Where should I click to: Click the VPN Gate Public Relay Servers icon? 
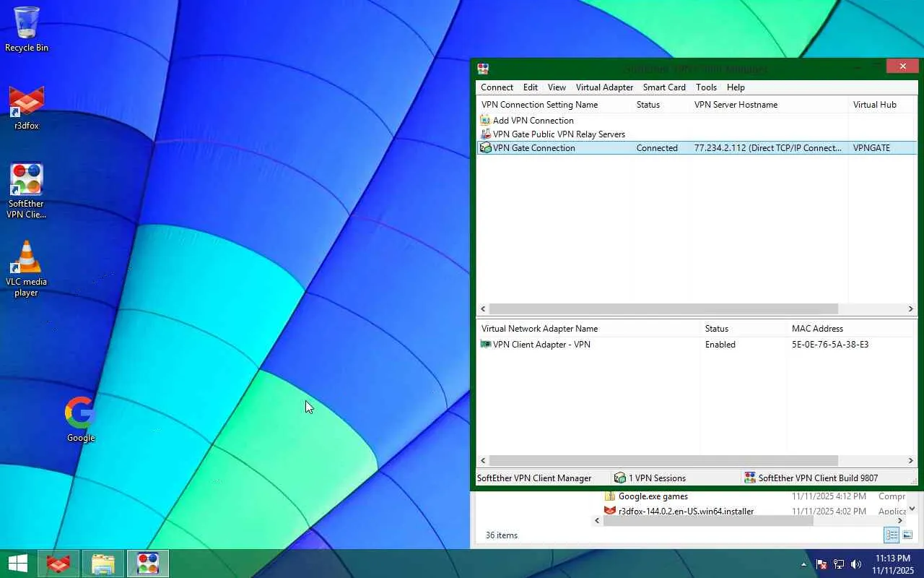pos(486,134)
